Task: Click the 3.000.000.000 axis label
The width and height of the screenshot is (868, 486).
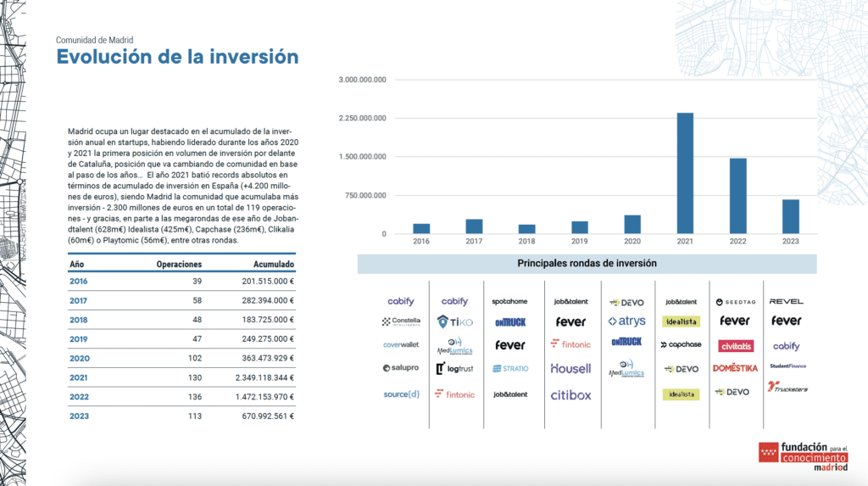Action: 363,80
